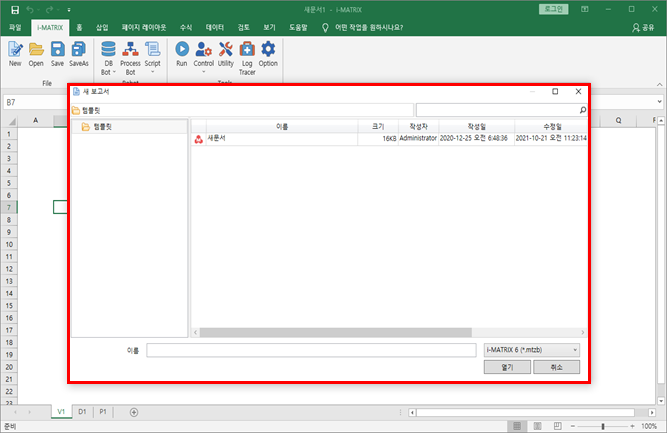Select the 템플릿 folder in tree
Screen dimensions: 667x433
(x=102, y=127)
